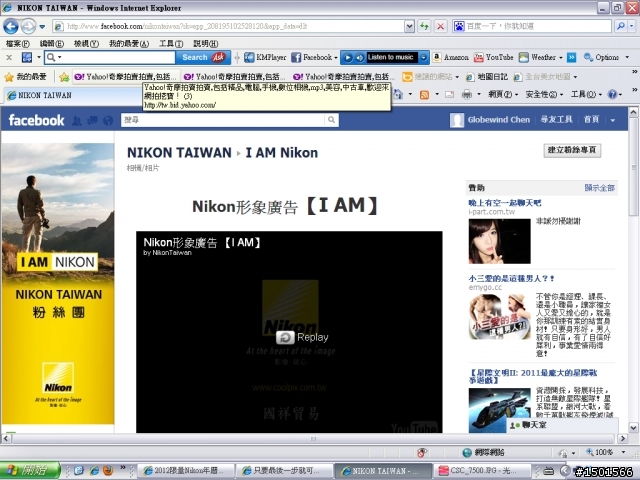Open the 晚上有空一起聊天吧 ad link

504,202
